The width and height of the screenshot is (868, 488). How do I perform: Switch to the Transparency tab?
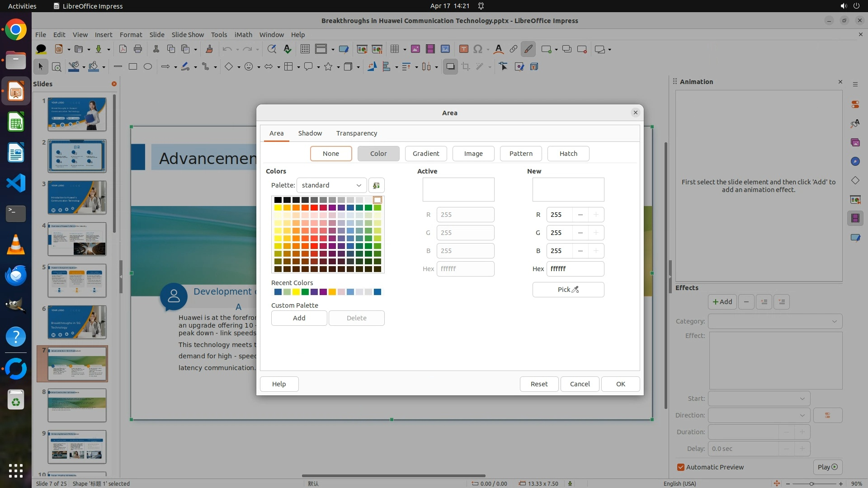[356, 133]
